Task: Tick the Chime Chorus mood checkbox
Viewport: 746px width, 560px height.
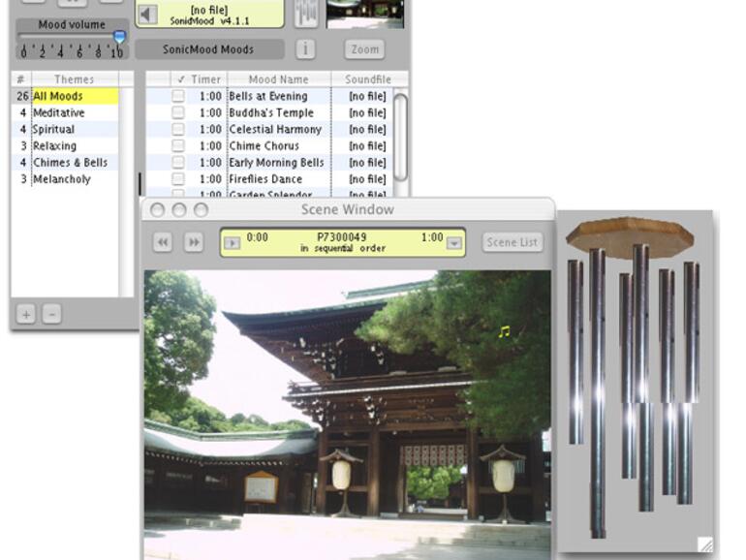Action: 178,146
